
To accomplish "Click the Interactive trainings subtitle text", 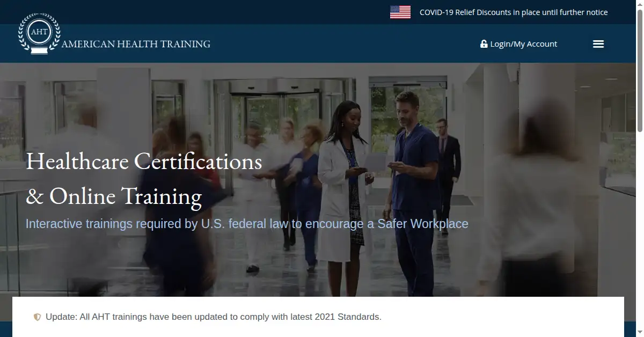I will click(247, 224).
